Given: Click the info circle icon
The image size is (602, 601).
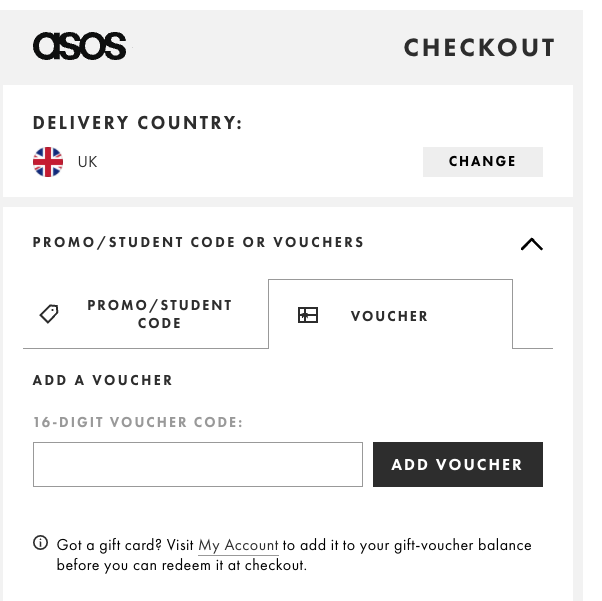Looking at the screenshot, I should click(x=41, y=543).
